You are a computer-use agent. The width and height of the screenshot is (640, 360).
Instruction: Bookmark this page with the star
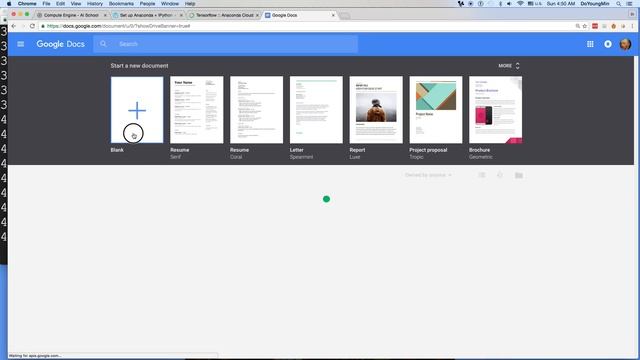tap(584, 26)
